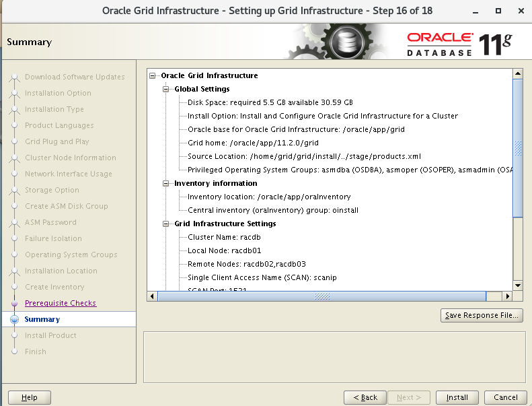The width and height of the screenshot is (532, 406).
Task: Click the Create Inventory step label
Action: (54, 287)
